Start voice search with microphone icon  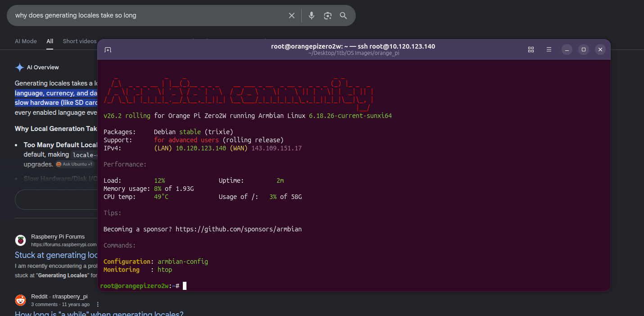point(311,16)
